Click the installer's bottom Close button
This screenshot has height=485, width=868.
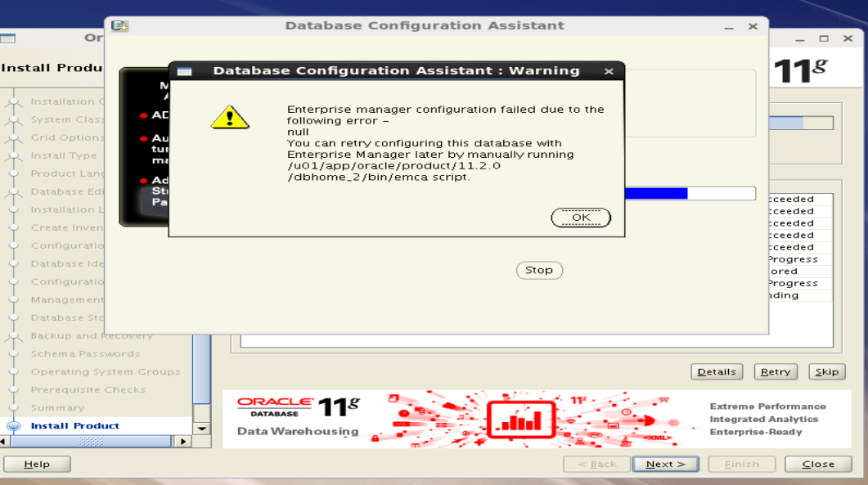[818, 464]
